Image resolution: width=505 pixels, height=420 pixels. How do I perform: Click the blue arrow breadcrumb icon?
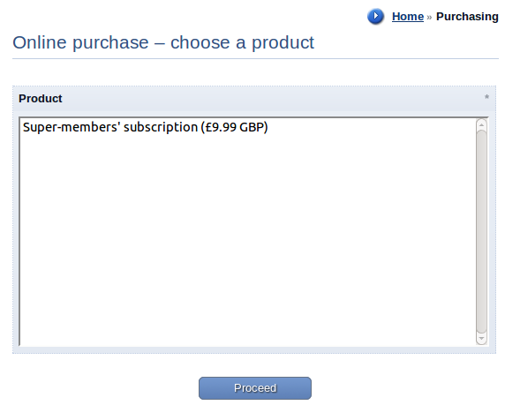pos(375,16)
